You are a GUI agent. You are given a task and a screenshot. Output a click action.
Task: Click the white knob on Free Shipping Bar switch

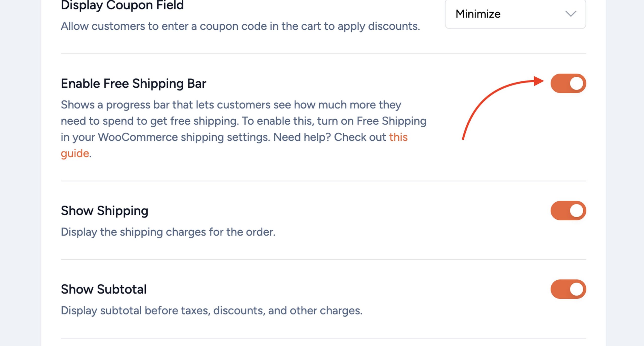click(576, 83)
